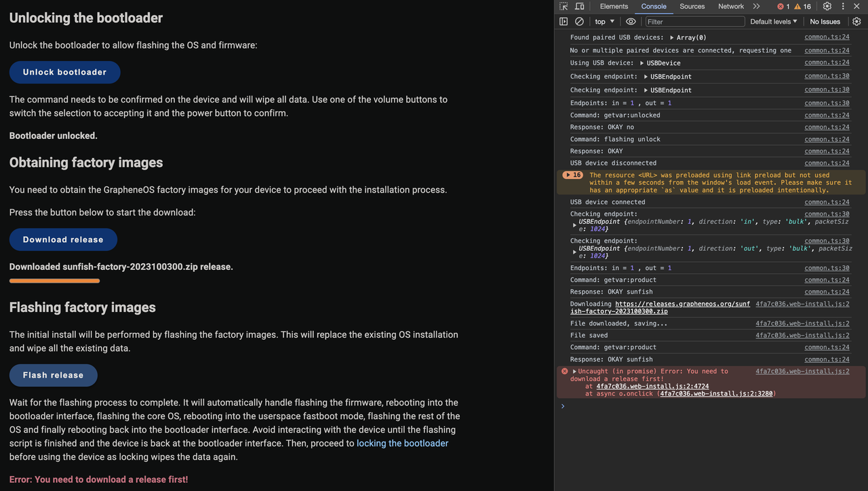
Task: Toggle the device toolbar icon
Action: (x=580, y=6)
